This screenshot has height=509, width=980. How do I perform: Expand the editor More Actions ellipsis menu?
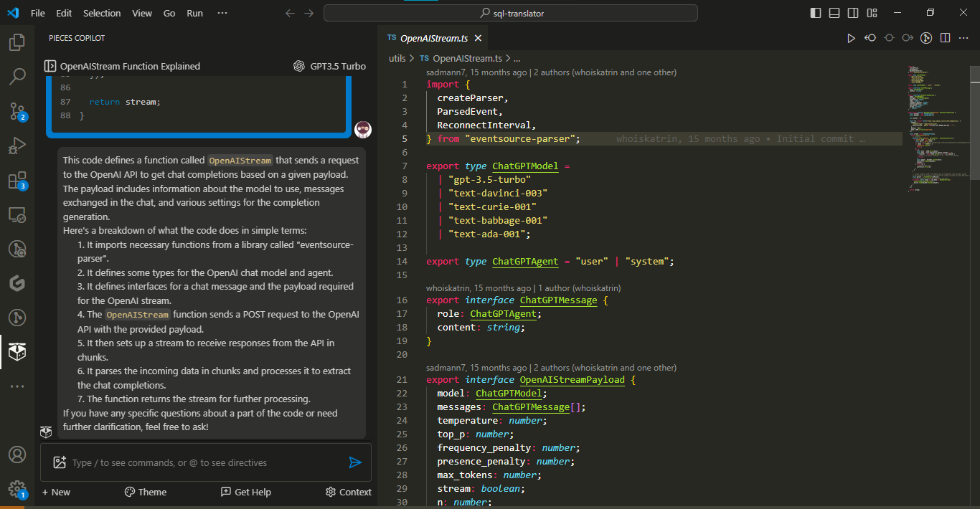(963, 38)
